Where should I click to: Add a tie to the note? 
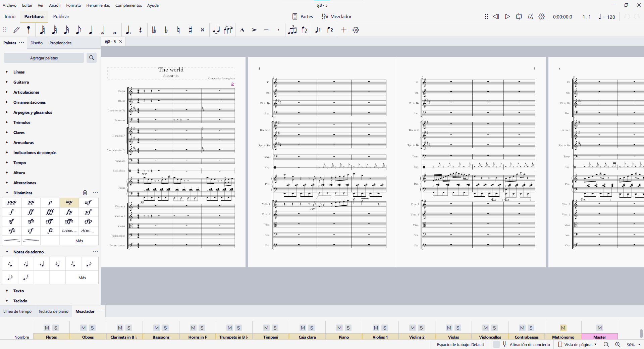coord(216,30)
